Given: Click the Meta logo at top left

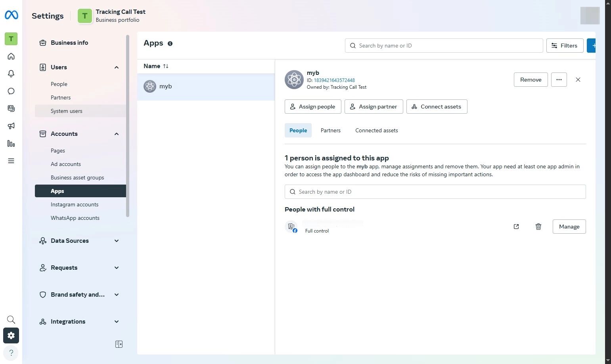Looking at the screenshot, I should pos(11,15).
